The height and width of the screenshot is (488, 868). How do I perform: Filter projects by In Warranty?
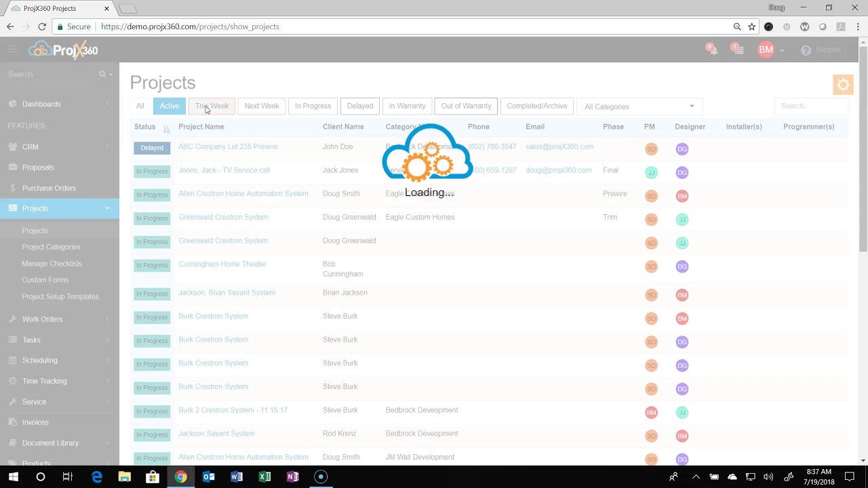pos(407,106)
